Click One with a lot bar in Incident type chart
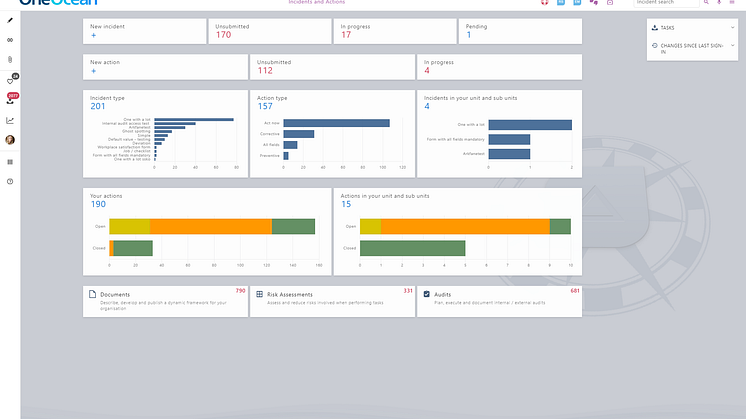 (x=194, y=119)
